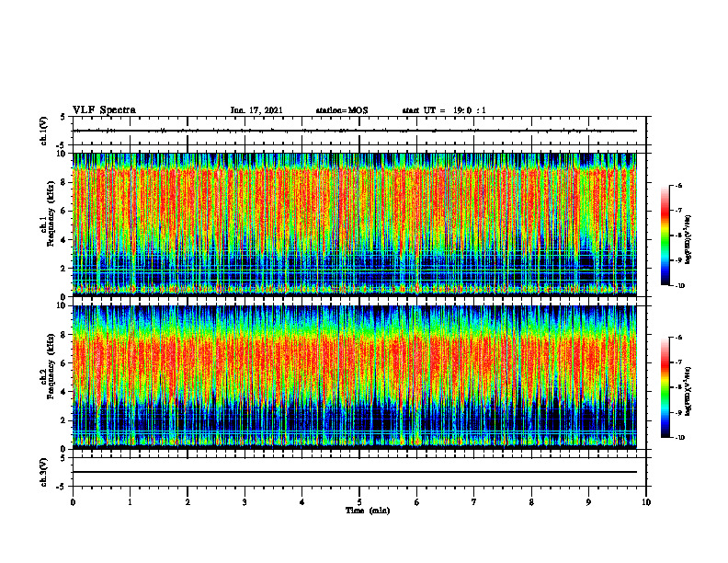Click the "VLF Spectra" title text
Image resolution: width=728 pixels, height=563 pixels.
point(104,110)
